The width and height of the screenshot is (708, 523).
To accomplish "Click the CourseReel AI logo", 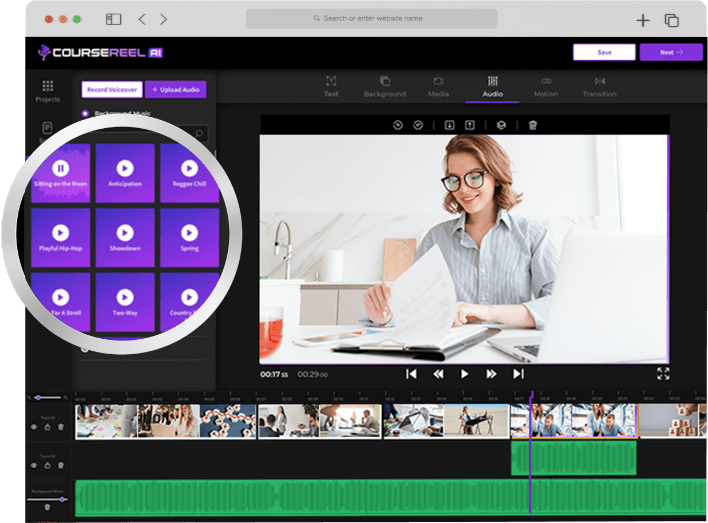I will point(100,52).
